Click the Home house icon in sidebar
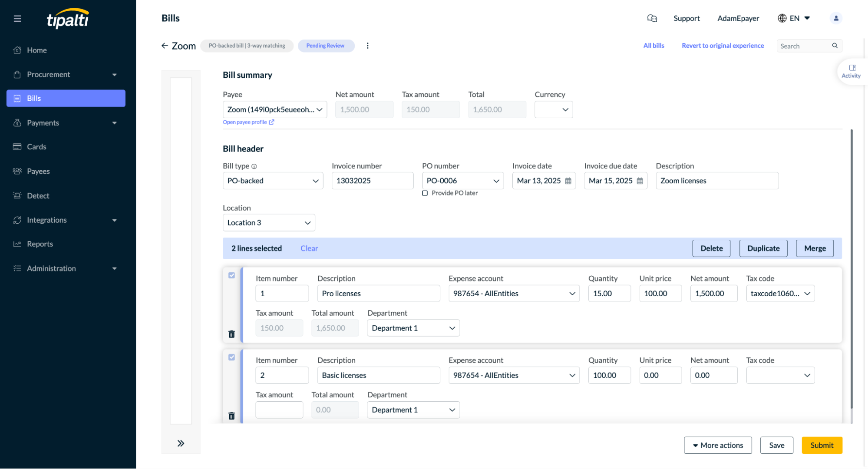868x469 pixels. click(x=17, y=50)
